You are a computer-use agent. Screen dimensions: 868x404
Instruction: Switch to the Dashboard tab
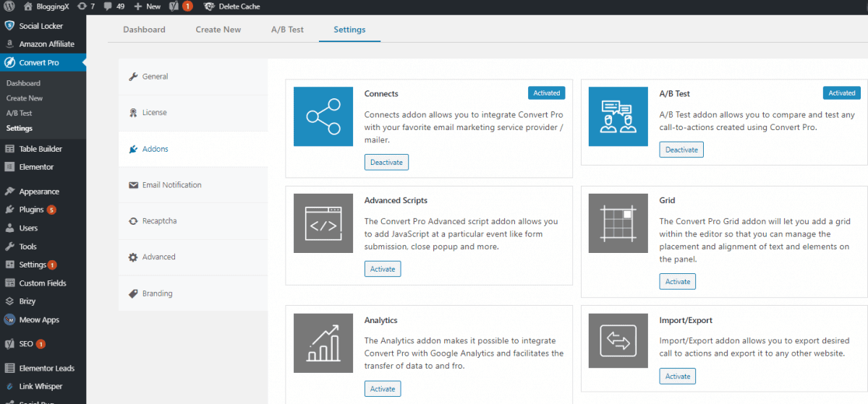click(x=144, y=30)
